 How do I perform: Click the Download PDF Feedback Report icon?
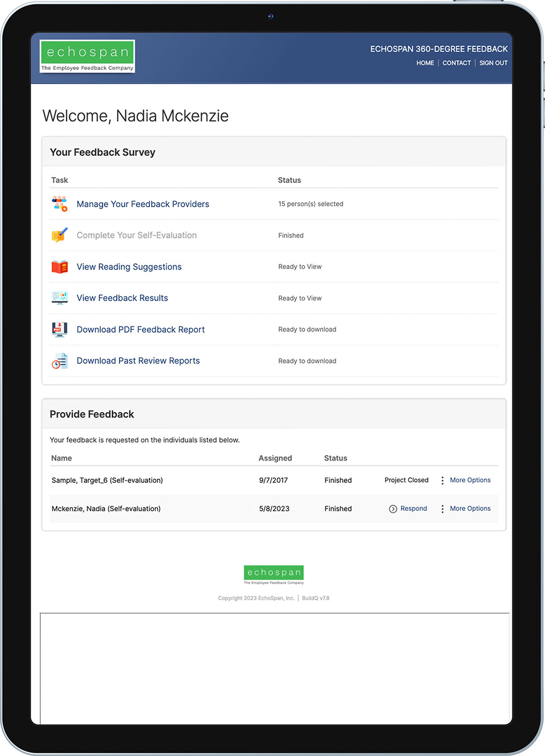(x=59, y=329)
